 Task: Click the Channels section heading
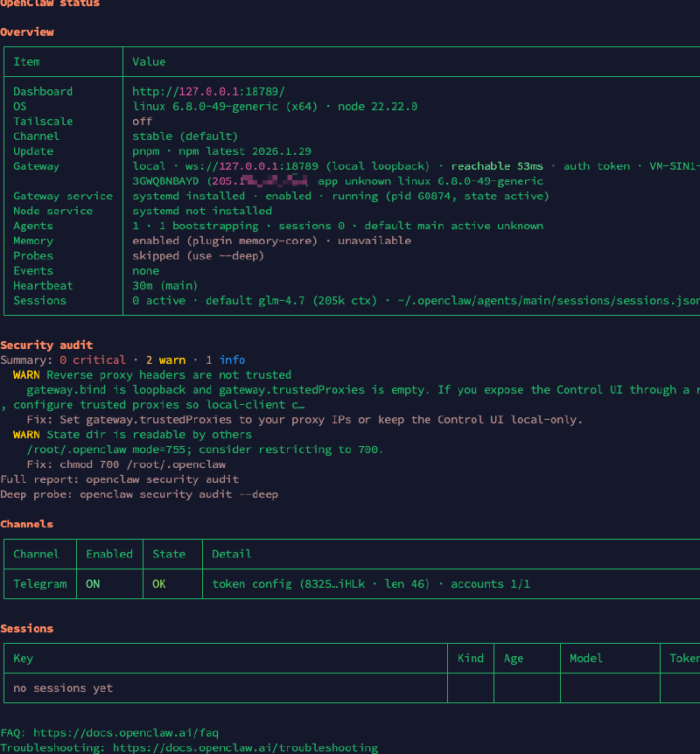27,524
